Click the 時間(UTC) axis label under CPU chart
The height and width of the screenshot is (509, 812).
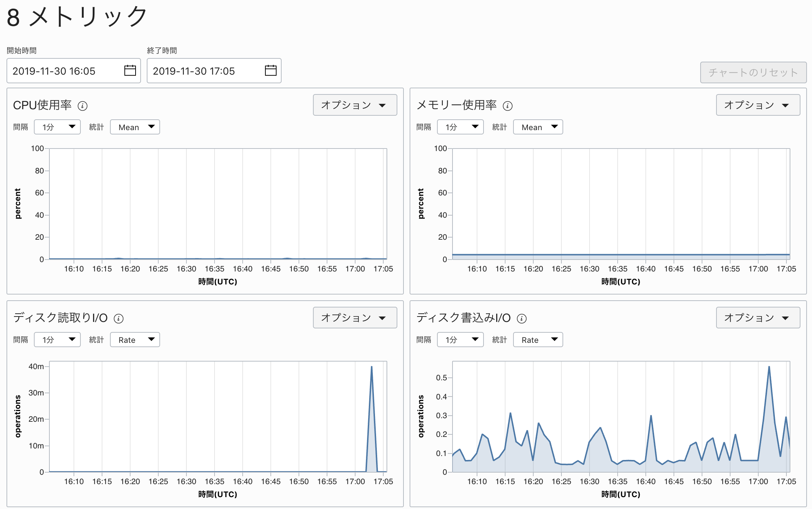pyautogui.click(x=217, y=282)
